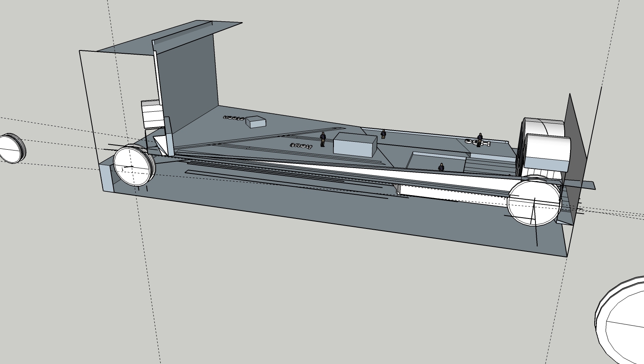Click the person on the rear raised platform
The width and height of the screenshot is (644, 364).
[x=384, y=134]
